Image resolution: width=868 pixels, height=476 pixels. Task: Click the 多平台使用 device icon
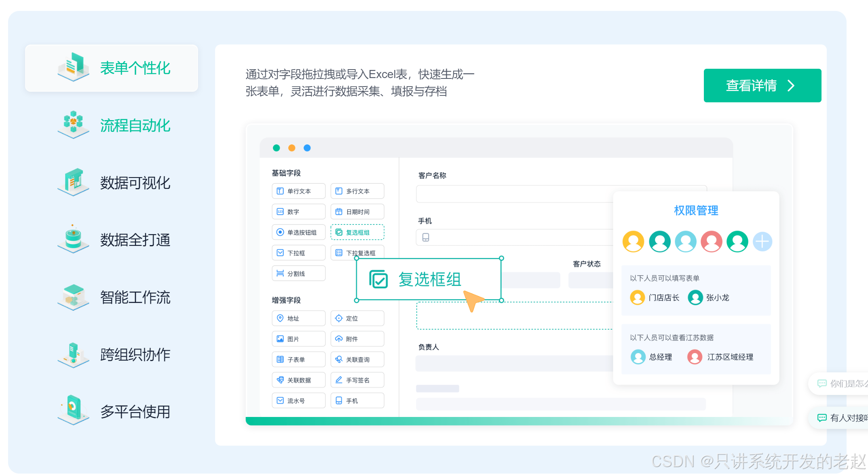point(73,410)
